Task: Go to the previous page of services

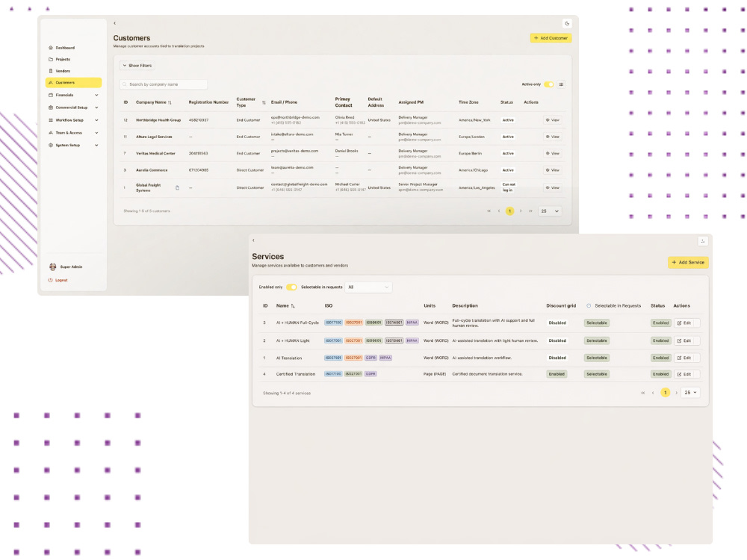Action: click(653, 393)
